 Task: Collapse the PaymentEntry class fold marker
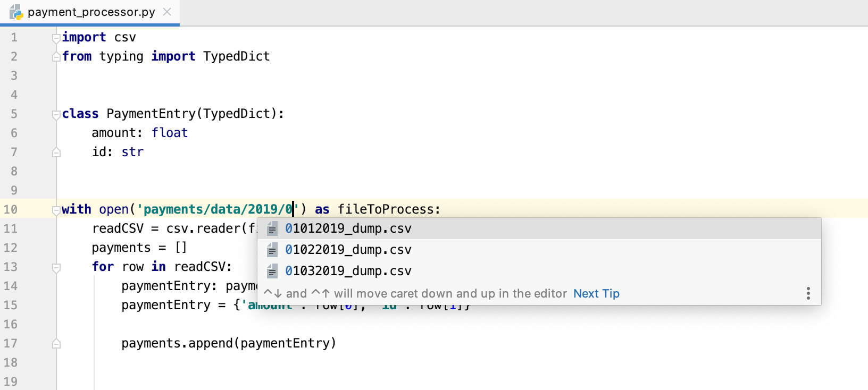[x=56, y=114]
